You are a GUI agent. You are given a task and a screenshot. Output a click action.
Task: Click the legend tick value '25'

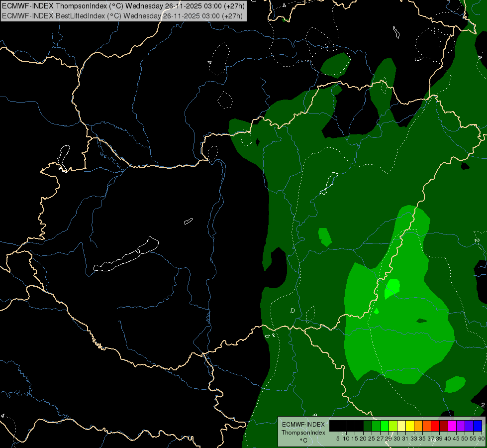pyautogui.click(x=372, y=439)
